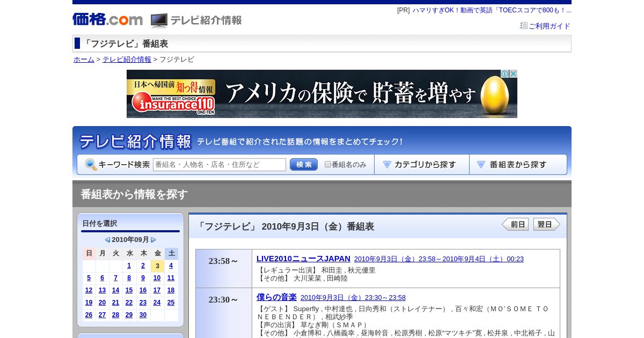Image resolution: width=644 pixels, height=338 pixels.
Task: Select September 29 in the calendar
Action: tap(129, 315)
